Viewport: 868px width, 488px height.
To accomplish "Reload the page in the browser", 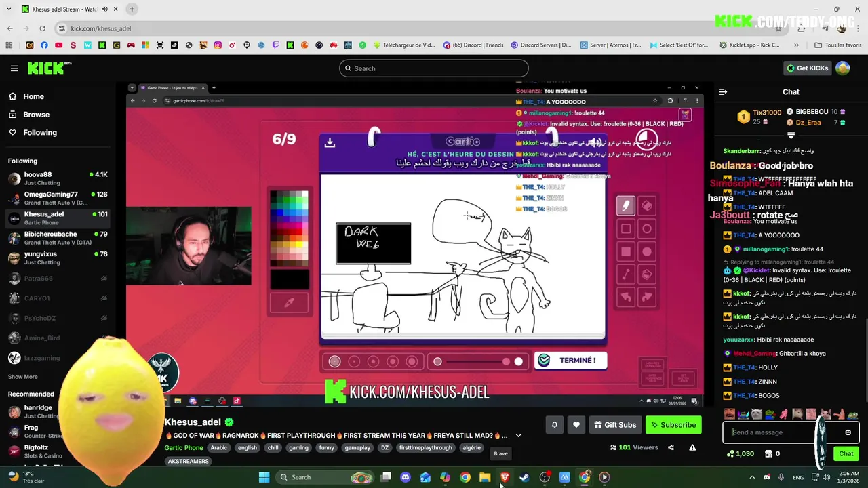I will point(42,28).
